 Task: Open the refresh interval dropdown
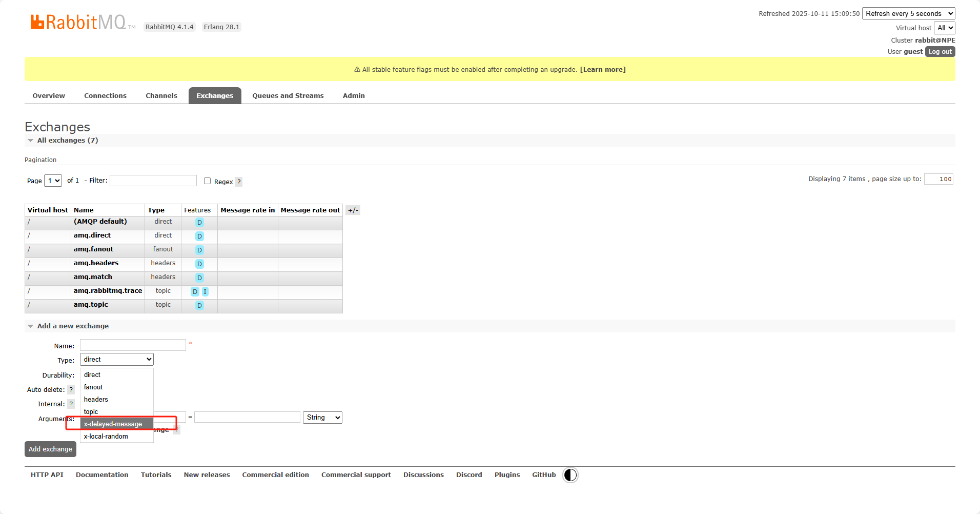pos(908,14)
